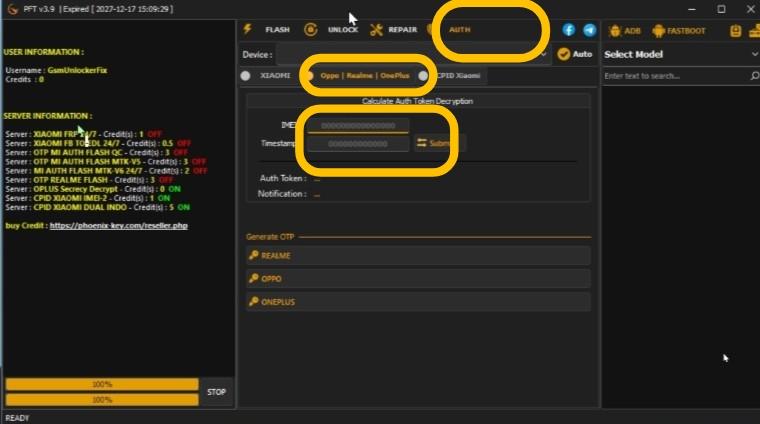
Task: Click the search magnifier icon
Action: 754,76
